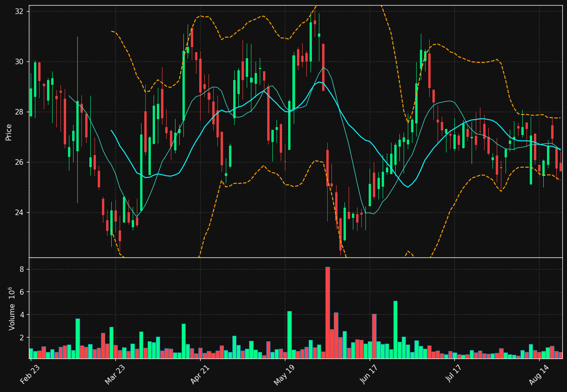Click price axis tick 32

click(x=19, y=11)
